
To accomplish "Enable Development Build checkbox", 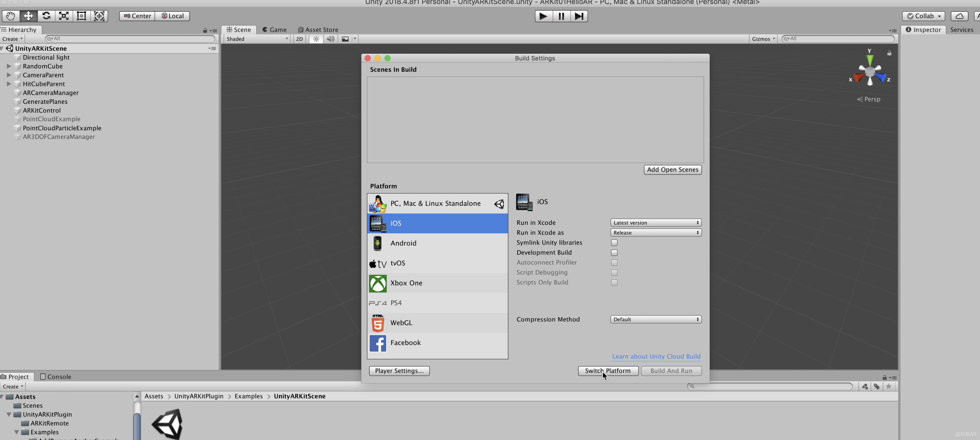I will 614,253.
